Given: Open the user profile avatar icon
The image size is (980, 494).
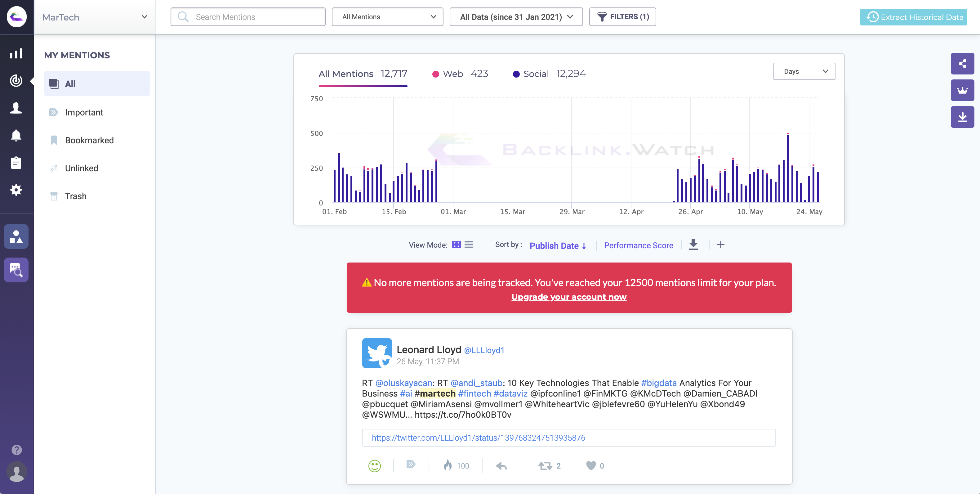Looking at the screenshot, I should (x=16, y=472).
